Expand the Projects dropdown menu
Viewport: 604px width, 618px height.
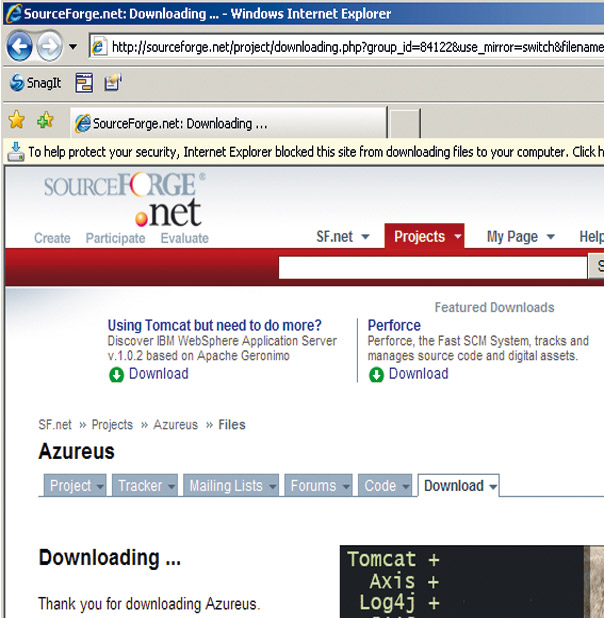427,237
